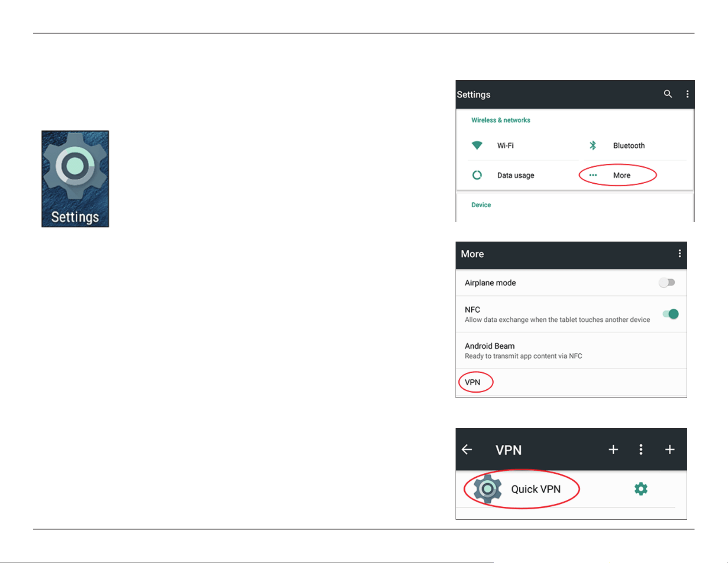Tap the Data usage circle icon

point(477,175)
